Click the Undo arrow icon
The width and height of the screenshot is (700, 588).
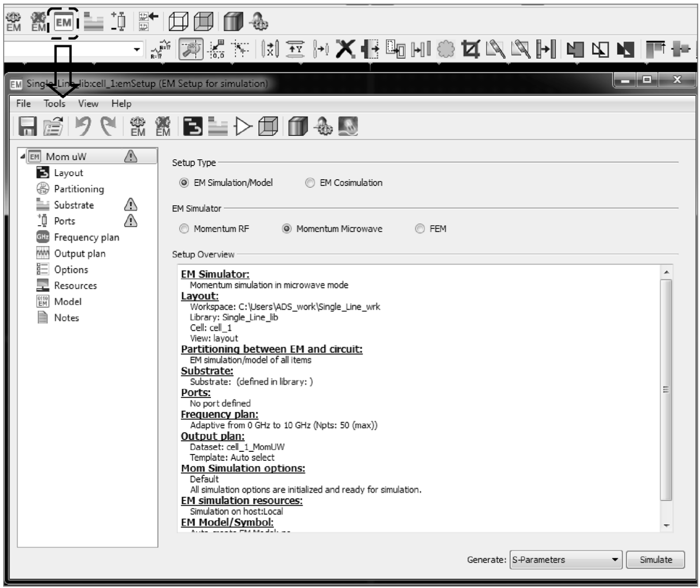(x=83, y=126)
